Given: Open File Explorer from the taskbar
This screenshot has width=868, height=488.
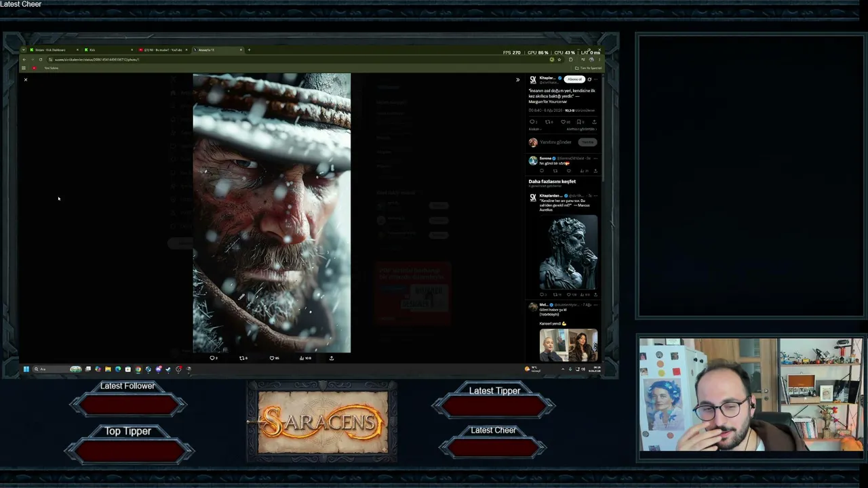Looking at the screenshot, I should (108, 369).
